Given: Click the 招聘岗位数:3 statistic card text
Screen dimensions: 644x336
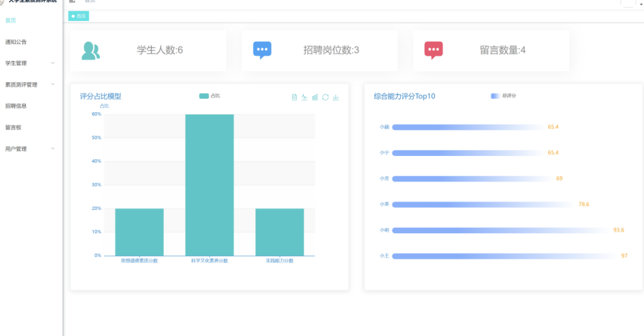Looking at the screenshot, I should tap(331, 50).
